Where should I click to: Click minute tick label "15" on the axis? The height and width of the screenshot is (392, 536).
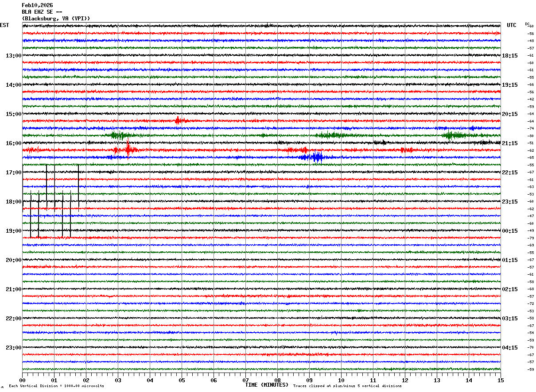coord(501,380)
